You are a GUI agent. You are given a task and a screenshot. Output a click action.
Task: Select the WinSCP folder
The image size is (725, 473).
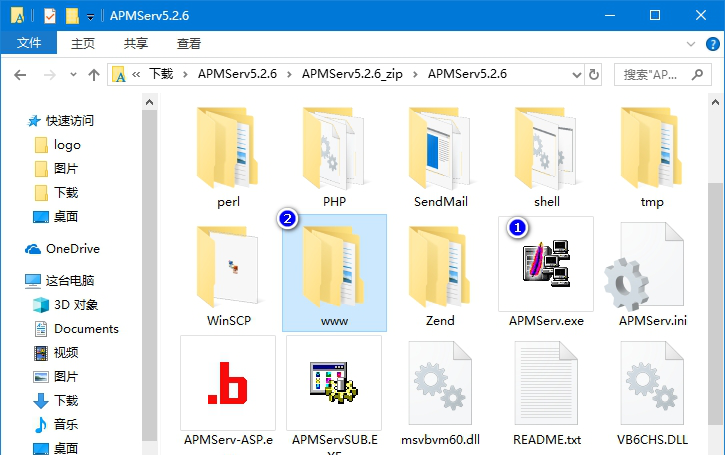click(x=228, y=276)
